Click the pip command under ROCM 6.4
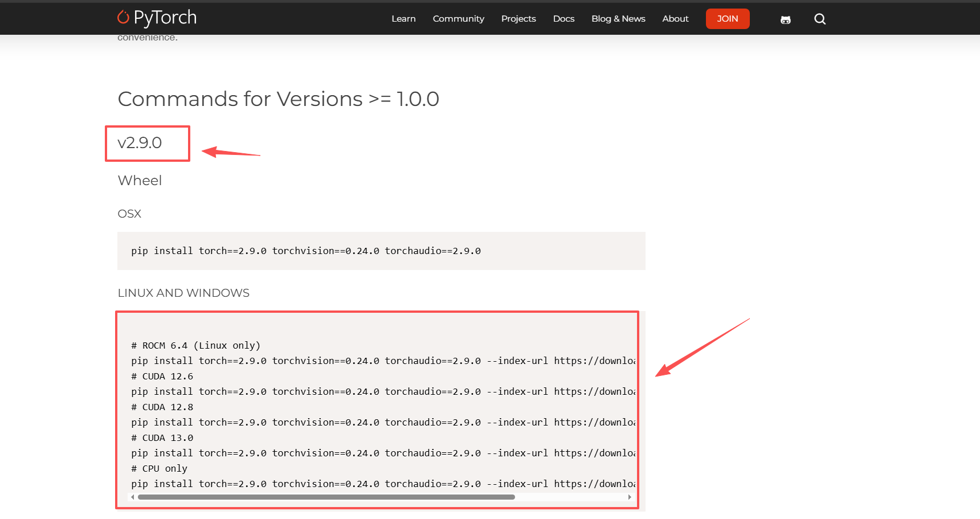 pos(382,361)
